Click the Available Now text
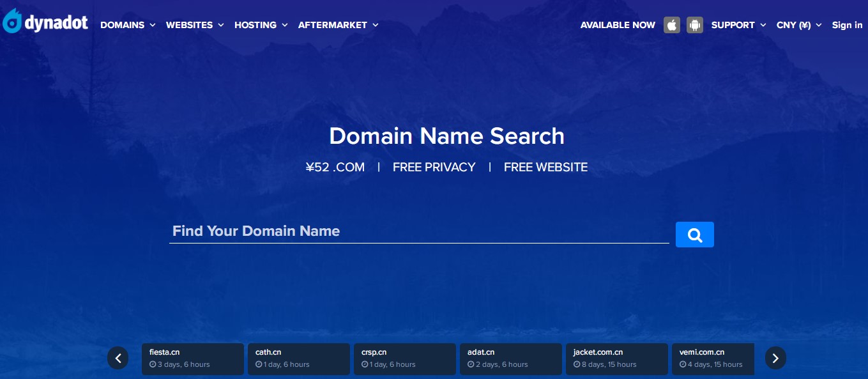Image resolution: width=868 pixels, height=379 pixels. click(618, 25)
